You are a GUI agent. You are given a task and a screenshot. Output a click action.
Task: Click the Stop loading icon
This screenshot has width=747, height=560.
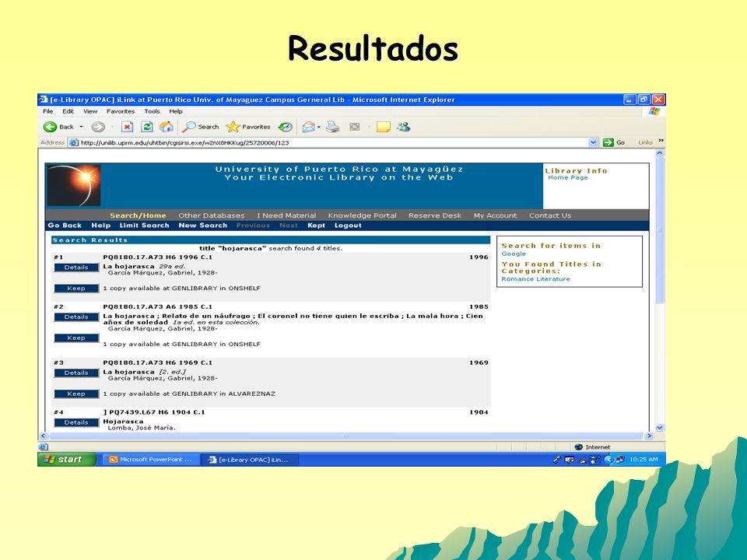pos(127,127)
